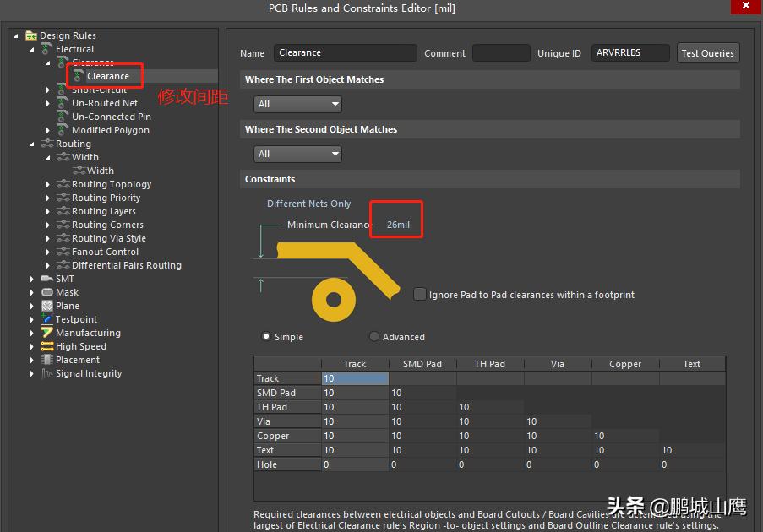
Task: Select the Simple radio button
Action: pyautogui.click(x=267, y=337)
